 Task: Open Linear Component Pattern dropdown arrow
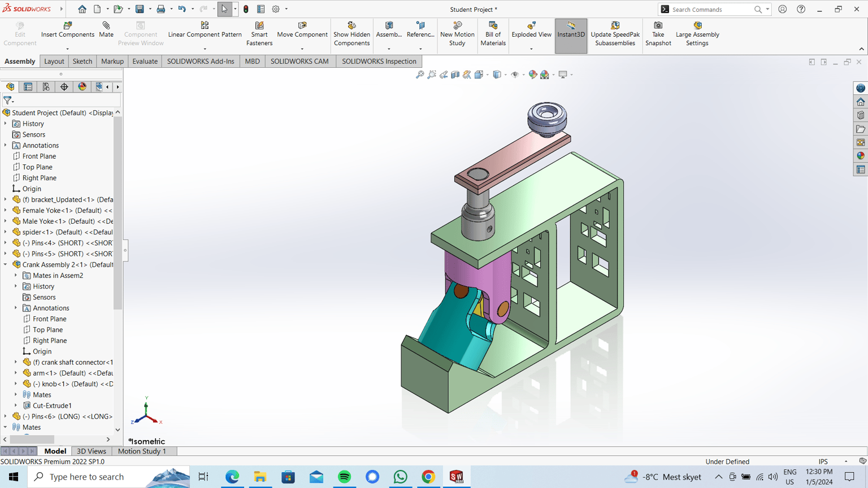[205, 49]
